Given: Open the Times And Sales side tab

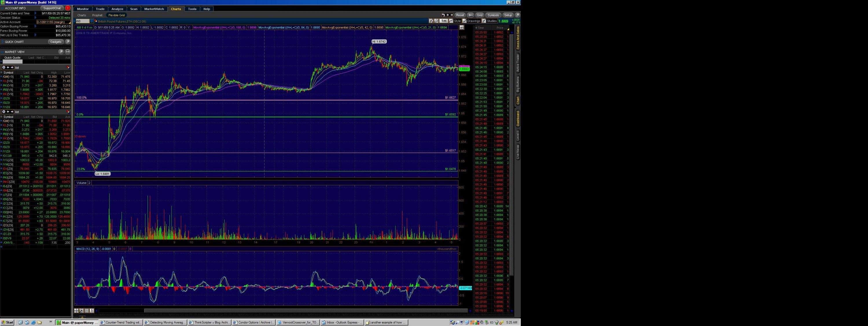Looking at the screenshot, I should (518, 38).
